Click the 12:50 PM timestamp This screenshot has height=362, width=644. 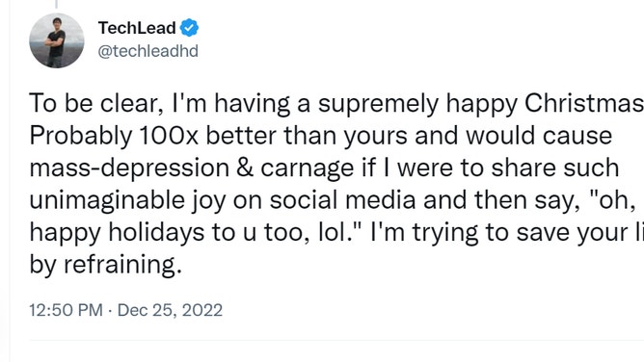pos(66,310)
